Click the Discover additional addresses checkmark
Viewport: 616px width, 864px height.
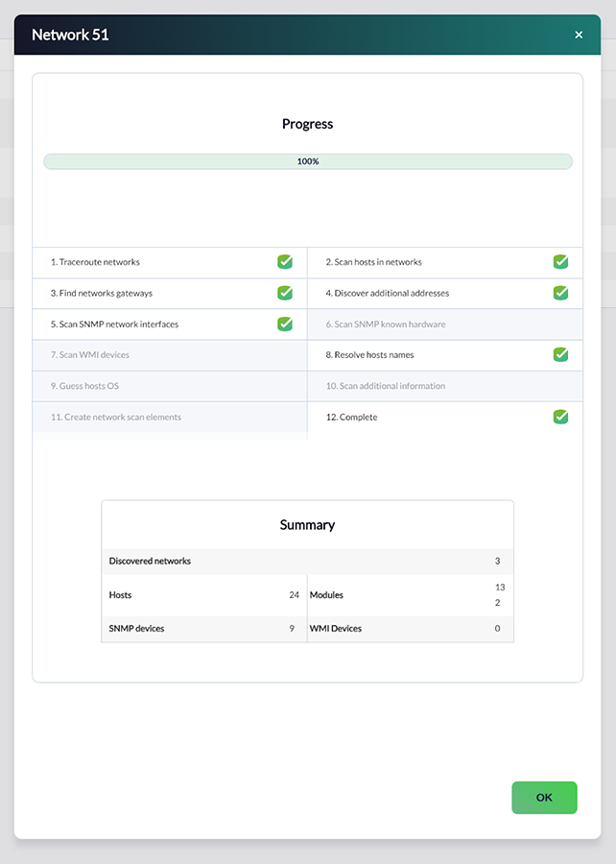(x=560, y=293)
